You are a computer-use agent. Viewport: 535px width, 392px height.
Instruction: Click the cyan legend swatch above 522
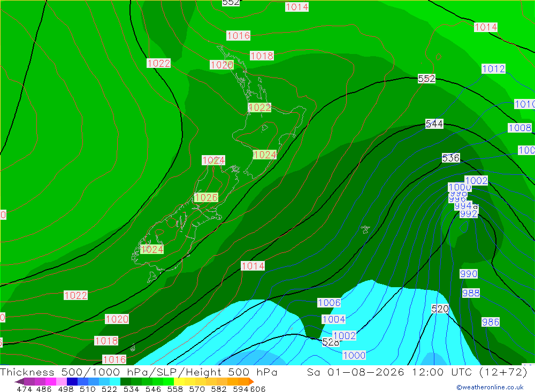coord(115,381)
